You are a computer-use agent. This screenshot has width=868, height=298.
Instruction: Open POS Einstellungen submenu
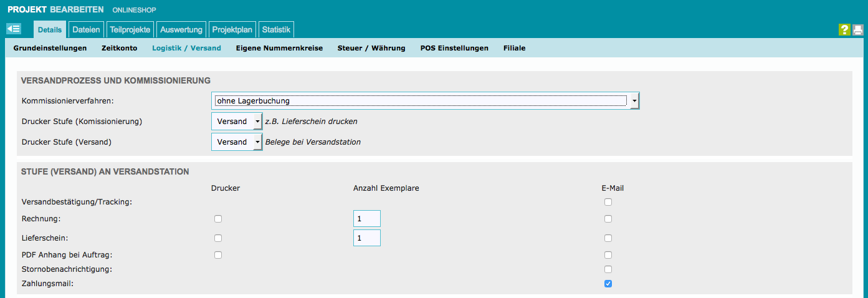(x=454, y=48)
